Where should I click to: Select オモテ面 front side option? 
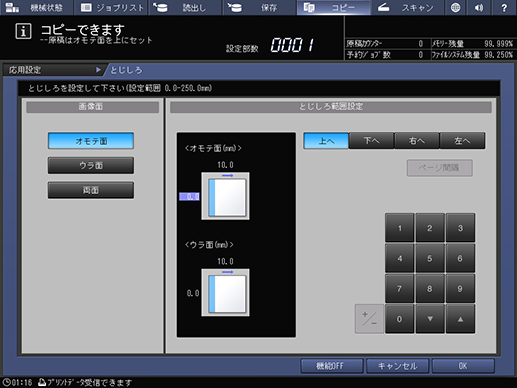coord(91,141)
